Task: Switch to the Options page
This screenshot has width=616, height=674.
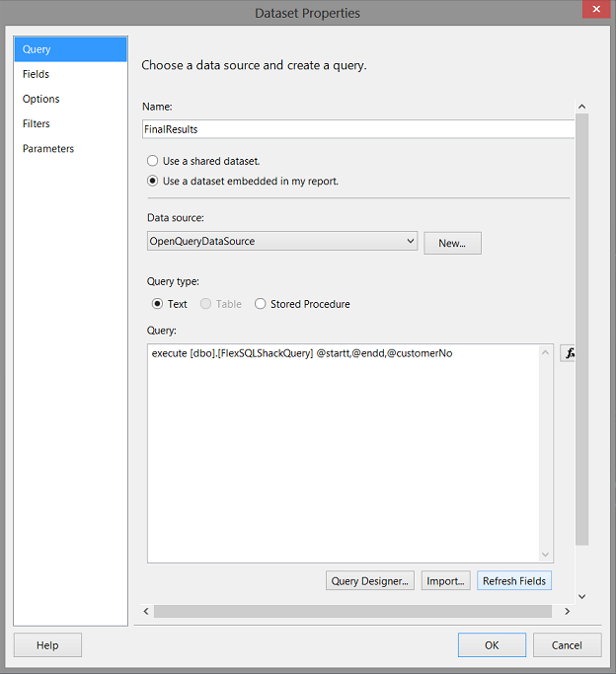Action: pos(70,99)
